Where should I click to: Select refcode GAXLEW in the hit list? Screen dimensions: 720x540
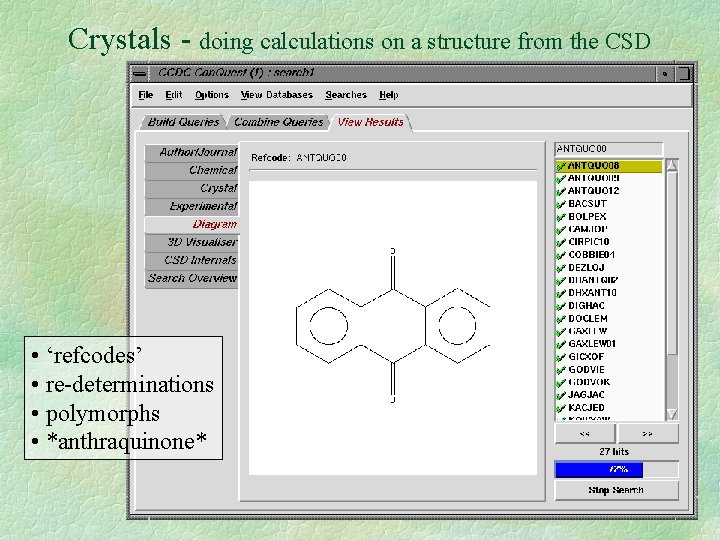tap(587, 331)
